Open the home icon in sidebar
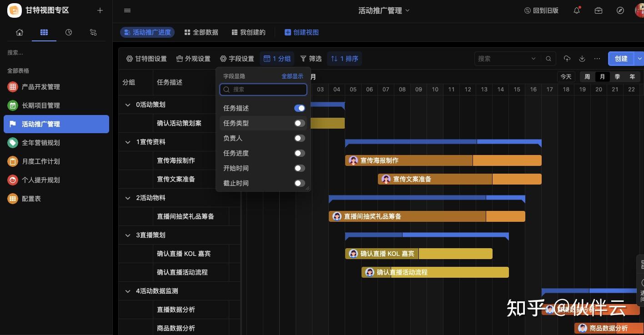 [x=19, y=32]
